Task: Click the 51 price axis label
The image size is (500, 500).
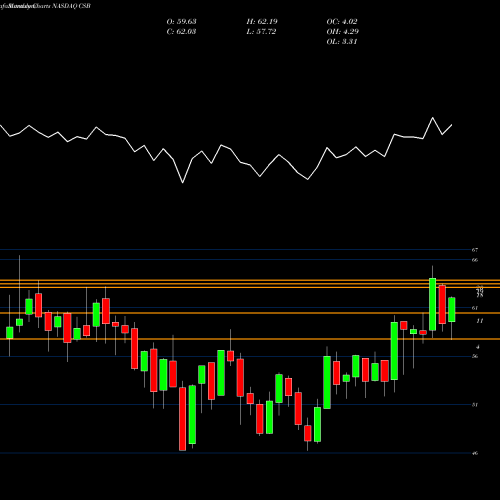Action: [475, 405]
